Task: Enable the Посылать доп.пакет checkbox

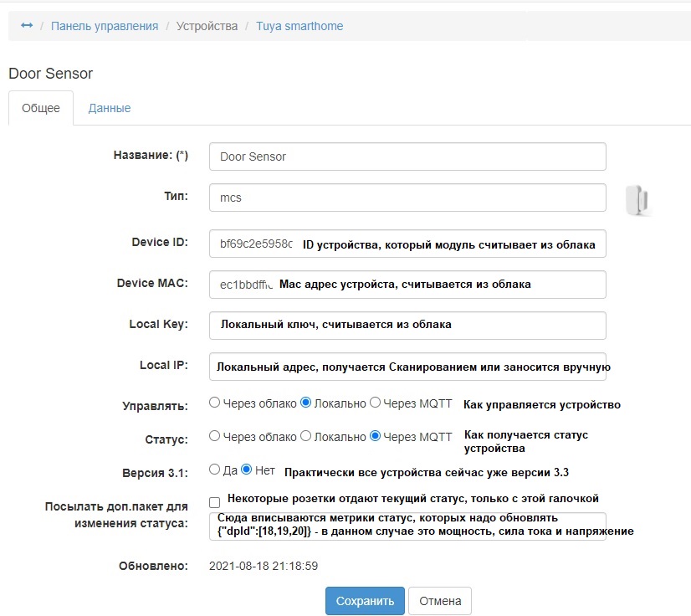Action: click(x=215, y=502)
